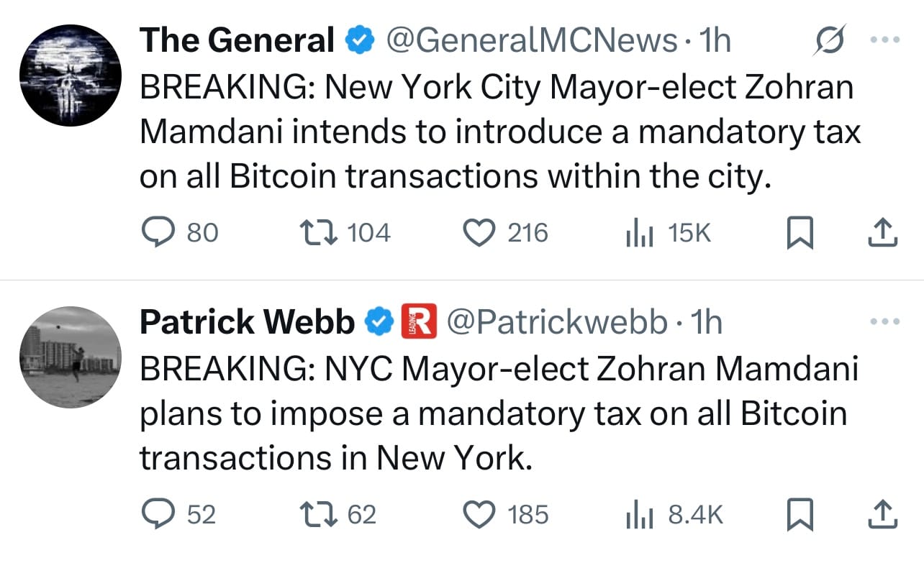Click the Grok icon on The General's tweet

coord(827,40)
